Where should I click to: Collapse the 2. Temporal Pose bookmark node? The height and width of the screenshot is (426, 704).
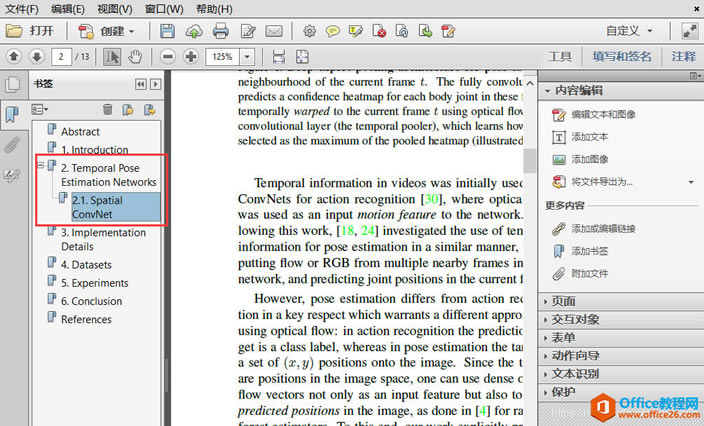click(41, 165)
